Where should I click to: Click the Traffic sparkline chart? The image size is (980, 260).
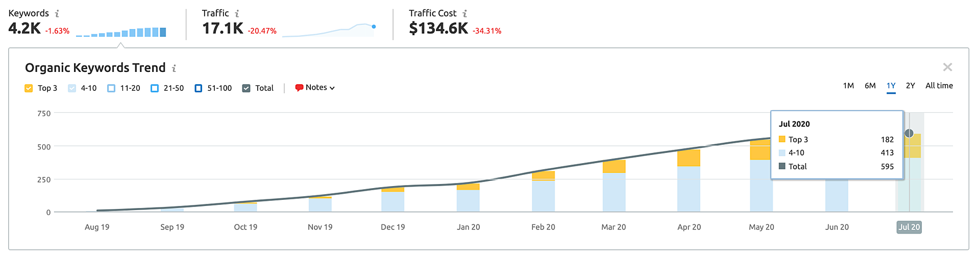pyautogui.click(x=329, y=31)
